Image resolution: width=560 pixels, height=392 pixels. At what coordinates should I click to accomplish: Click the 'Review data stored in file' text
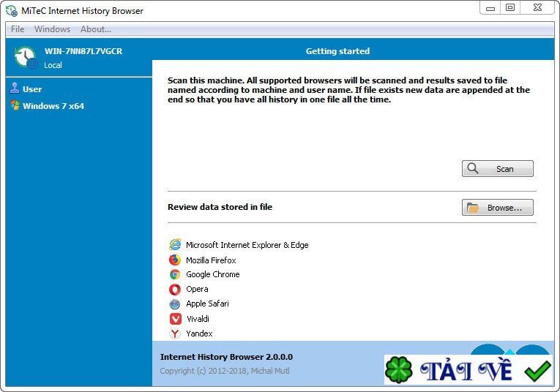coord(220,207)
